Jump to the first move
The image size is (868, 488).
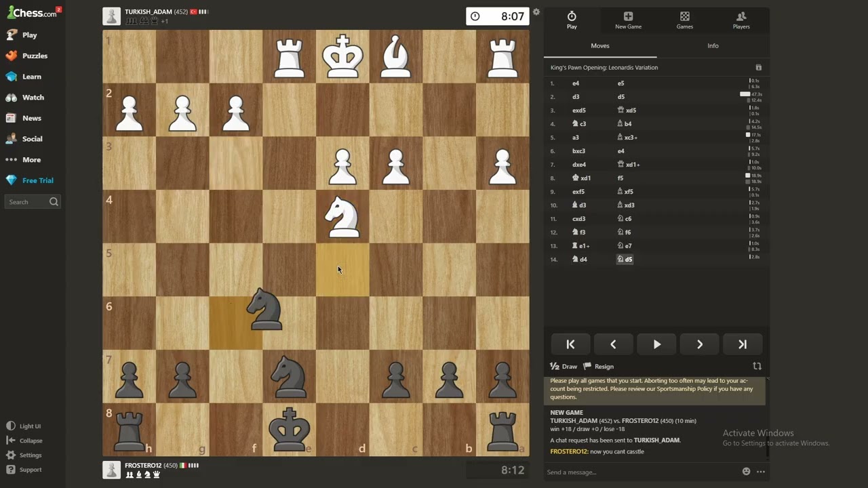[x=570, y=344]
